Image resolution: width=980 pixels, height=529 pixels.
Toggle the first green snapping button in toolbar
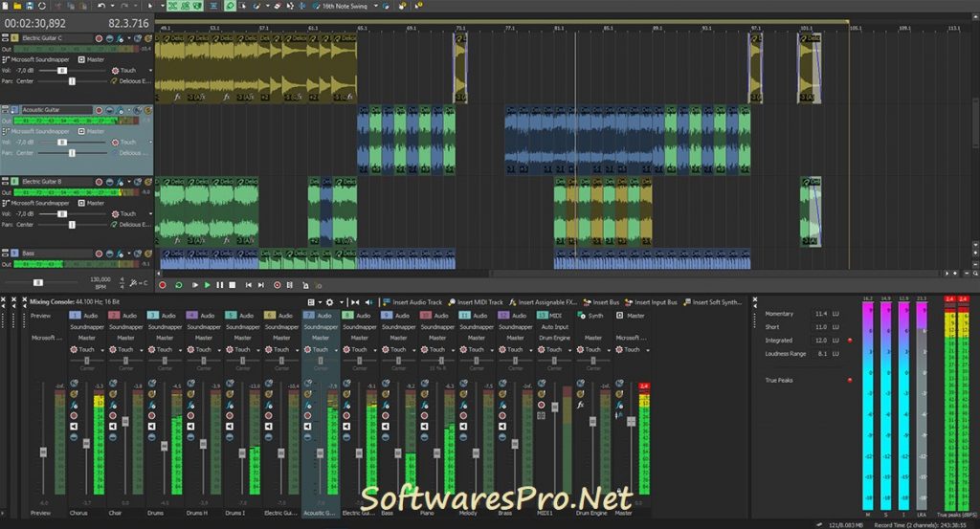(173, 6)
